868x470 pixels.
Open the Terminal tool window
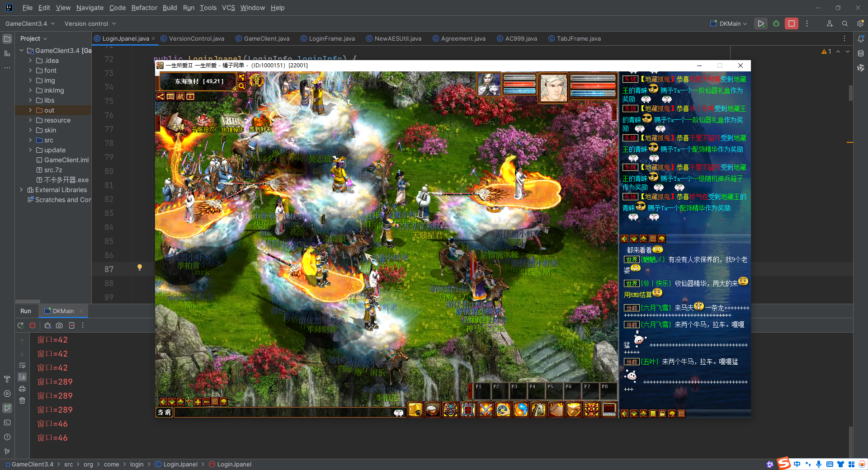7,423
